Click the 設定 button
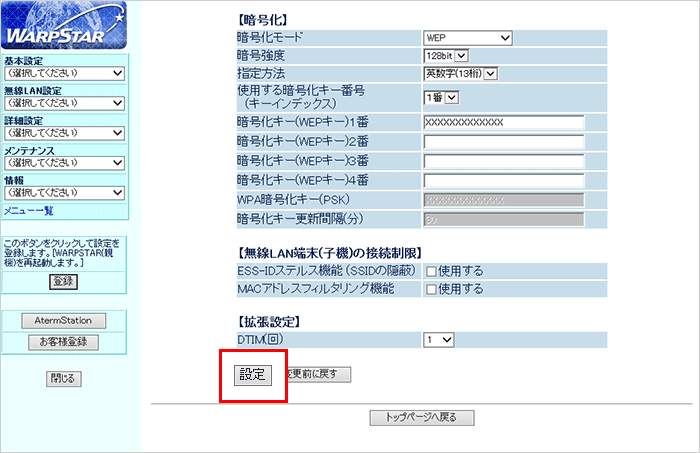 [251, 375]
